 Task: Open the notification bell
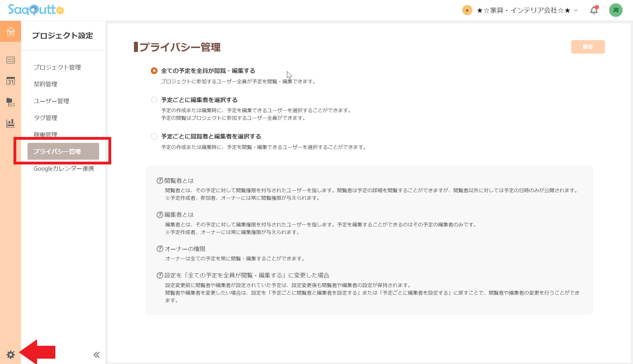[x=593, y=10]
